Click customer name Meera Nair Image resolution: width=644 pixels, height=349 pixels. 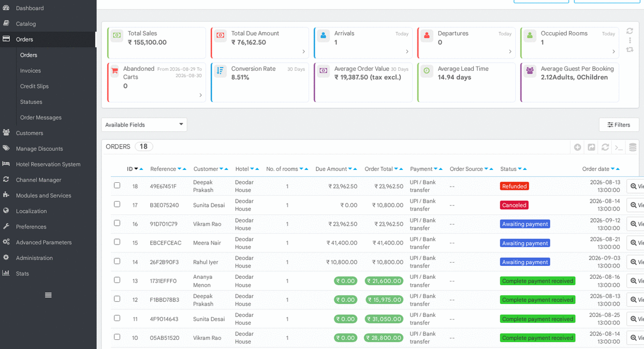point(207,243)
